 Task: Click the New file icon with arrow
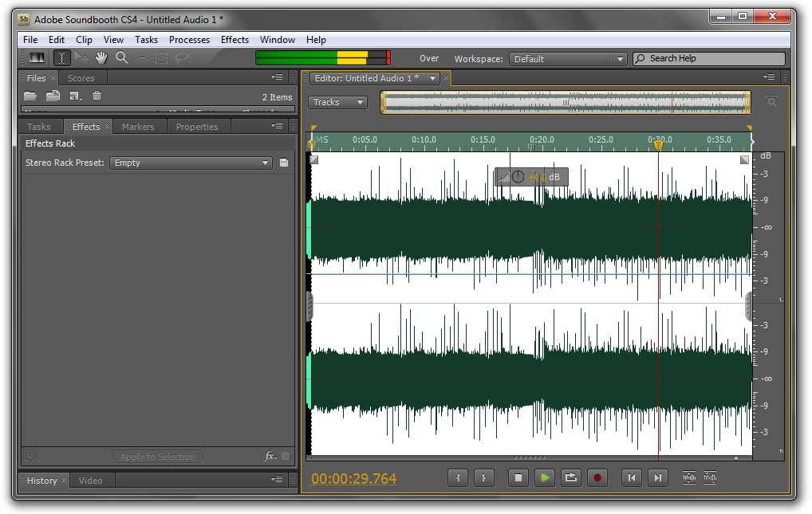coord(76,96)
